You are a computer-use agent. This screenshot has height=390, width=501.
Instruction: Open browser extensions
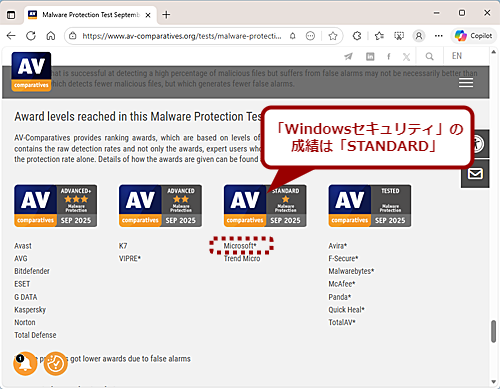357,36
